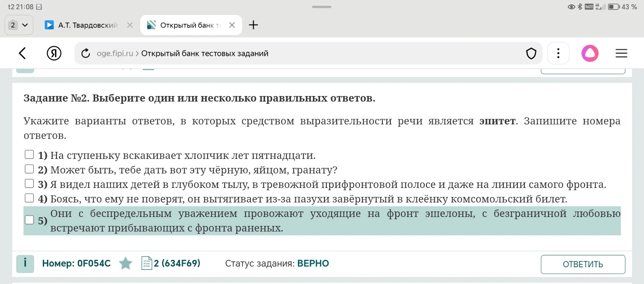The width and height of the screenshot is (644, 284).
Task: Click the info icon beside Номер: 0F054C
Action: pos(25,264)
